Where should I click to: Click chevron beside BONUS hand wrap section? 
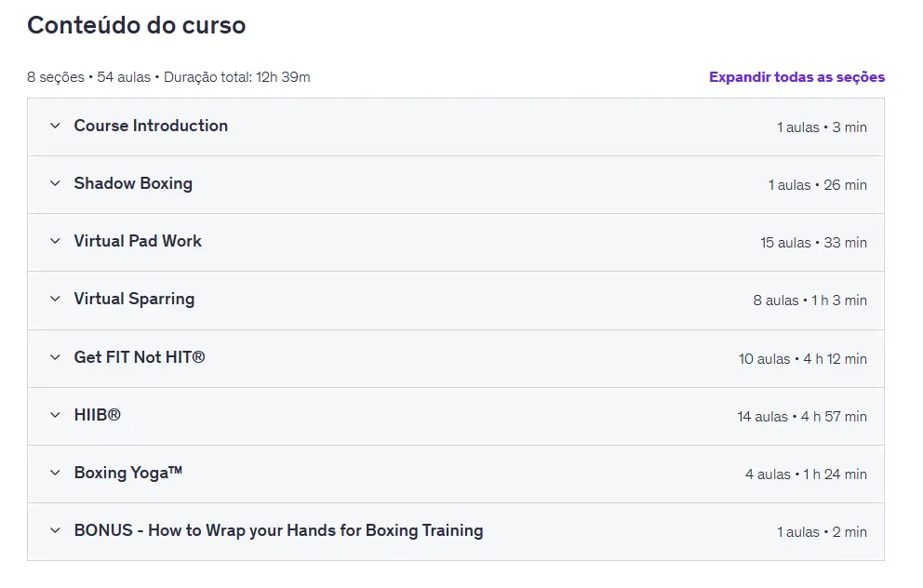coord(55,531)
